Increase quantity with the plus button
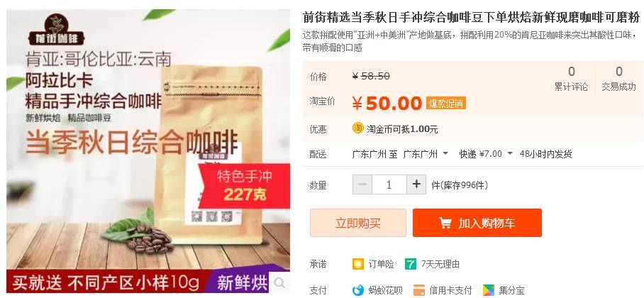This screenshot has width=644, height=298. [x=416, y=184]
